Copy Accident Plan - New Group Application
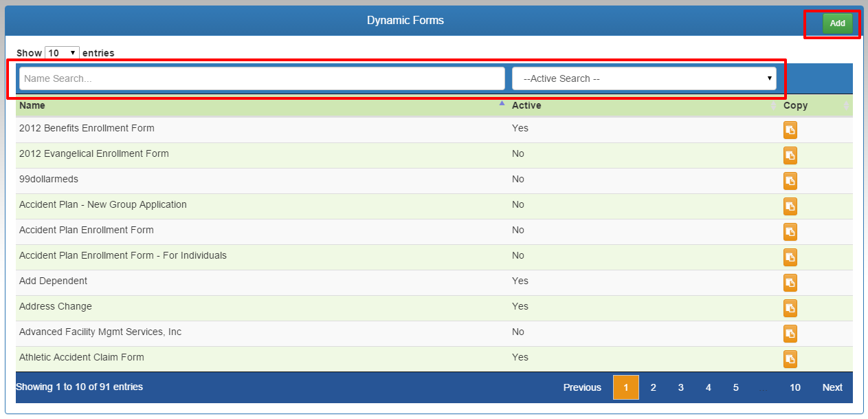Screen dimensions: 868x419 point(790,206)
